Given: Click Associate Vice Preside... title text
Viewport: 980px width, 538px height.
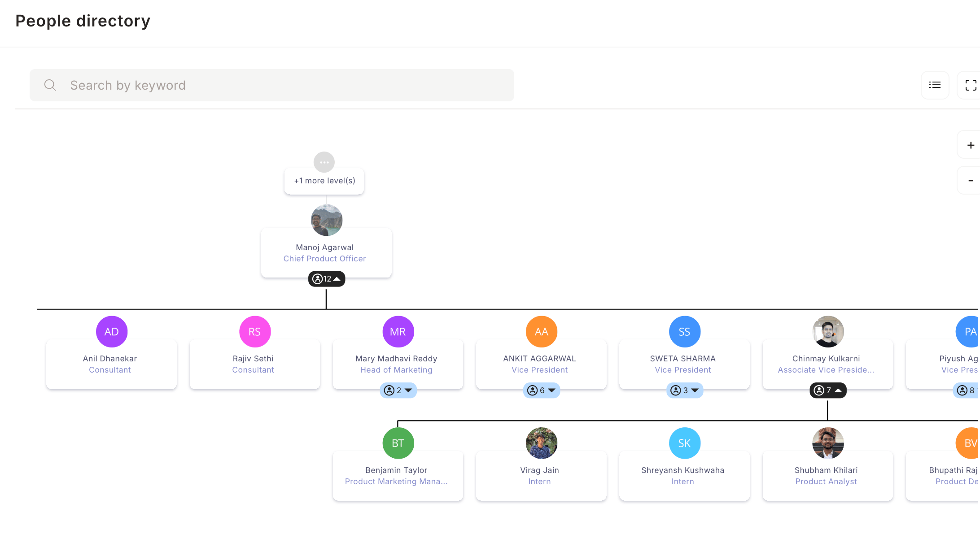Looking at the screenshot, I should pos(826,370).
